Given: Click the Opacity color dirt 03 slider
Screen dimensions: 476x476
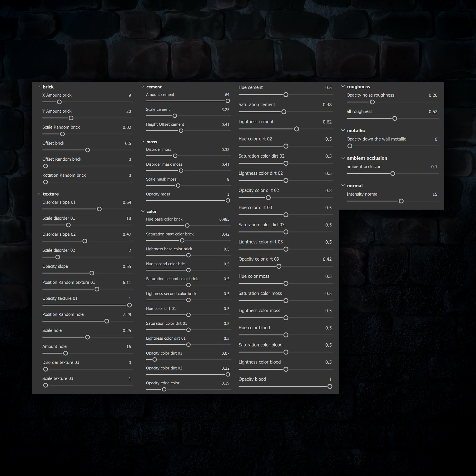Looking at the screenshot, I should (x=286, y=266).
